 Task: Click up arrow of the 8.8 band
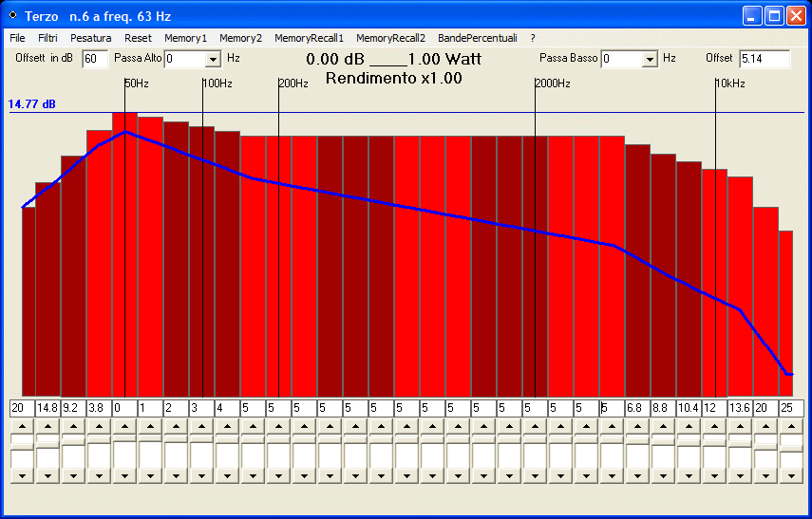(663, 426)
